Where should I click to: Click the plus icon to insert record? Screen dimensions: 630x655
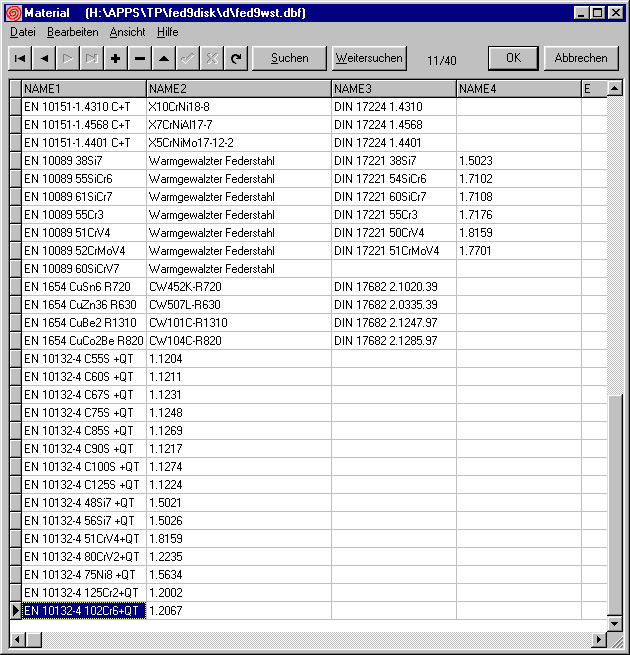coord(116,59)
